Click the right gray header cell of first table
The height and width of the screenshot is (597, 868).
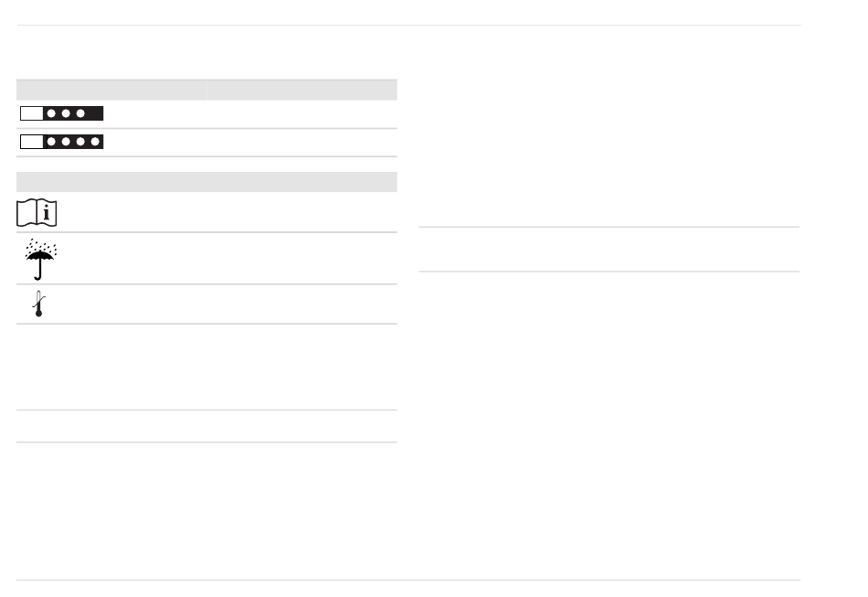tap(302, 90)
